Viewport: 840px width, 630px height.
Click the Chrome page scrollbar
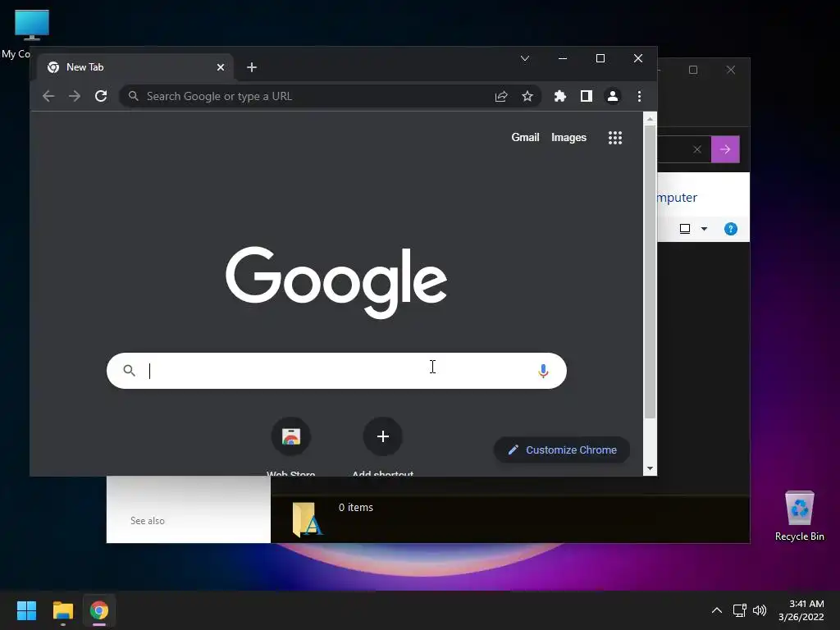(x=650, y=272)
